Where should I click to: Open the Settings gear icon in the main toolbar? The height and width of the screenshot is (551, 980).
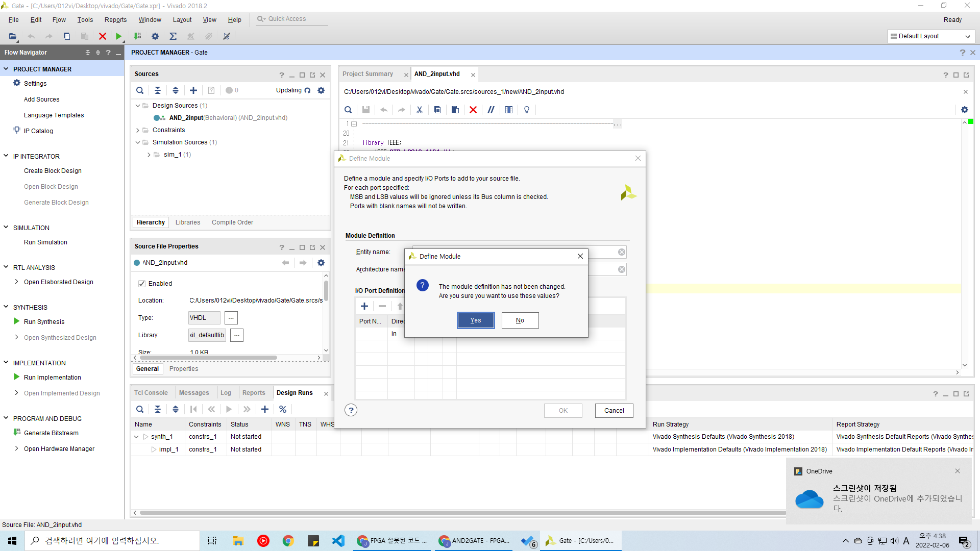pos(155,36)
